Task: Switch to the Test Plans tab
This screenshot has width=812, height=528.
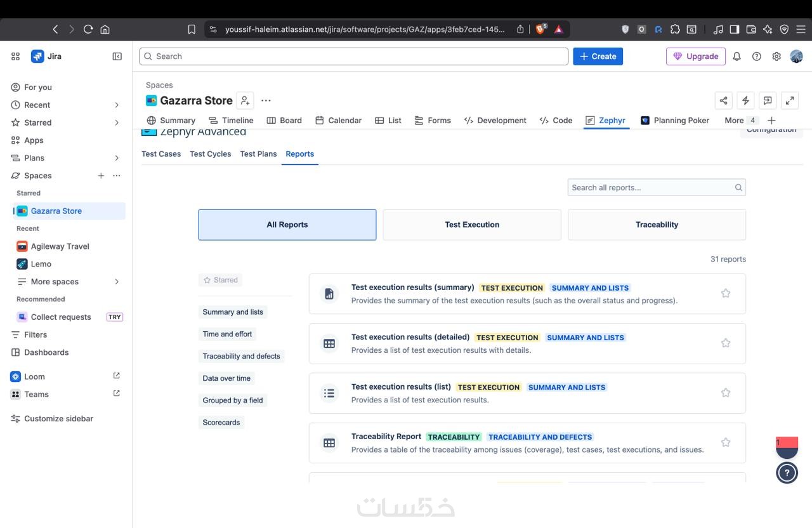Action: point(258,154)
